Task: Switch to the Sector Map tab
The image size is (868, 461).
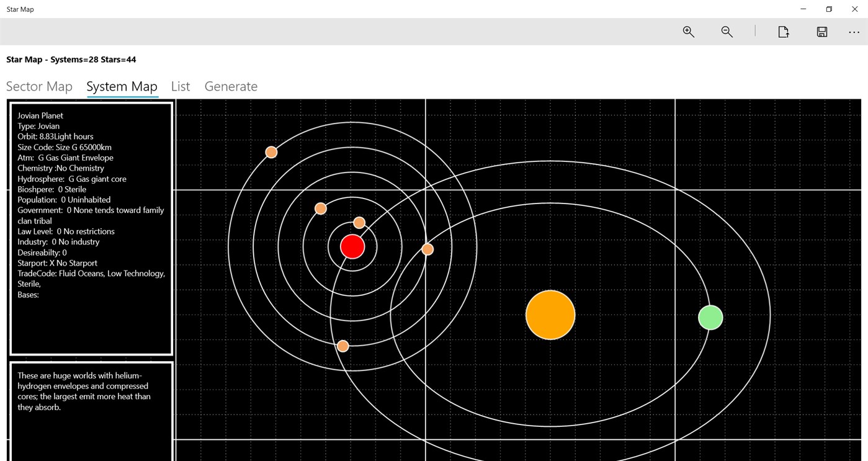Action: tap(38, 86)
